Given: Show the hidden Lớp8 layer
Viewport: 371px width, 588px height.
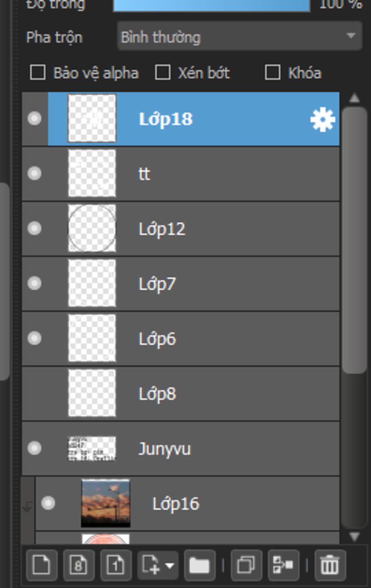Looking at the screenshot, I should point(34,393).
